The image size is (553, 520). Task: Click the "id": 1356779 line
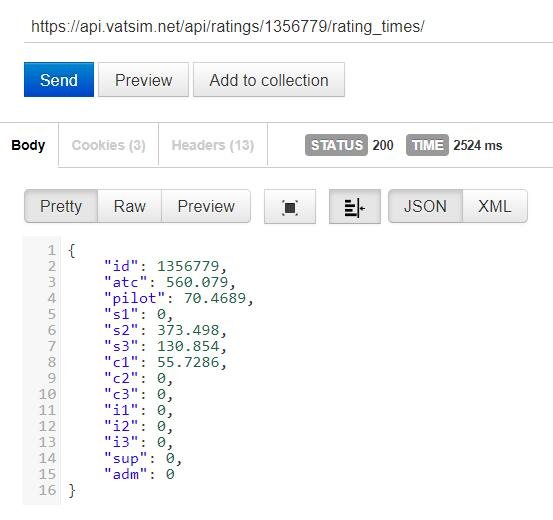pos(165,266)
